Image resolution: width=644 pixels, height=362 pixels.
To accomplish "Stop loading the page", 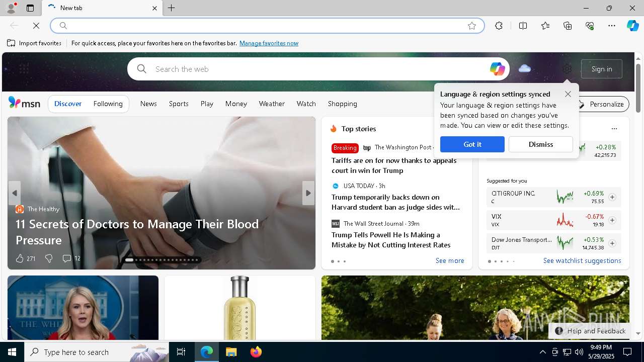I will click(x=36, y=26).
